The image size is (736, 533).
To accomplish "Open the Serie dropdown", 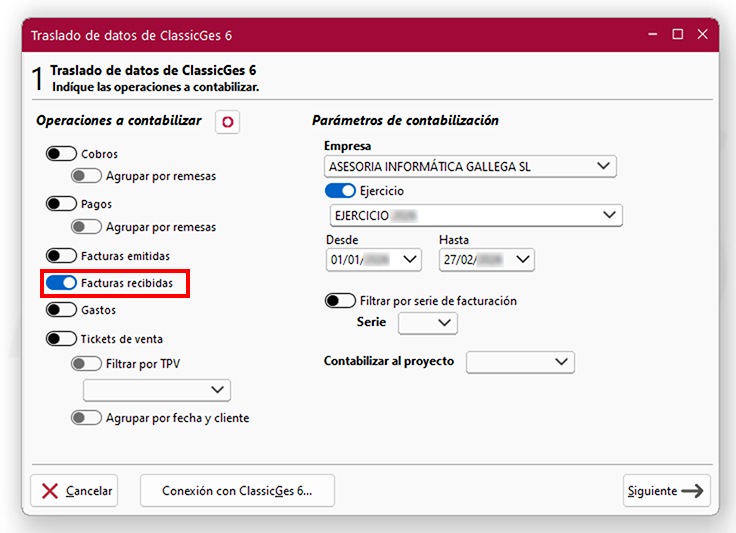I will 428,323.
